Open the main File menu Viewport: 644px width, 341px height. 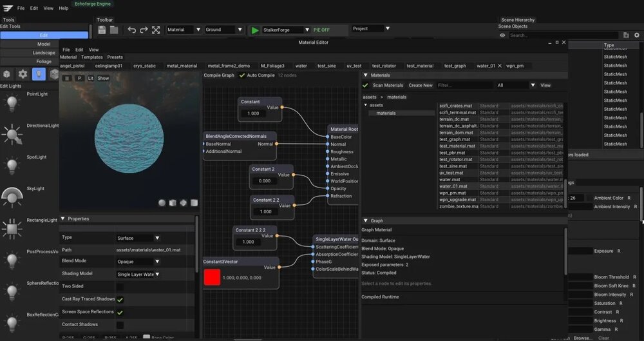pos(21,8)
